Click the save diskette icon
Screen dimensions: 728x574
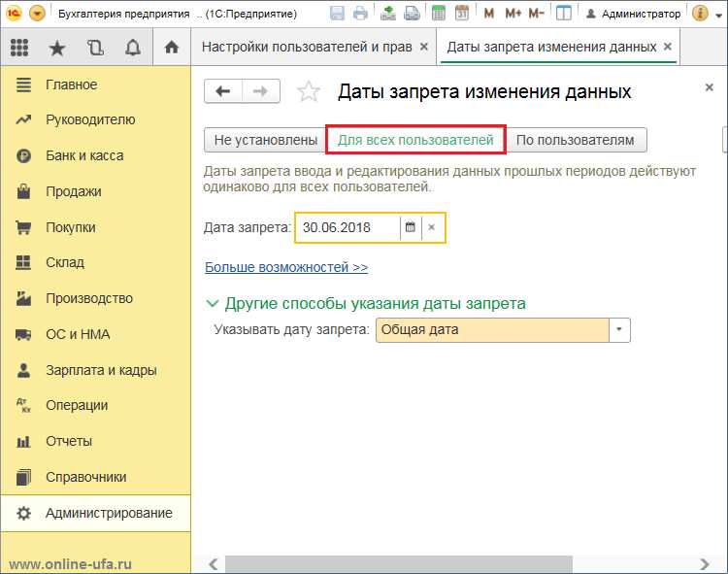(x=337, y=13)
